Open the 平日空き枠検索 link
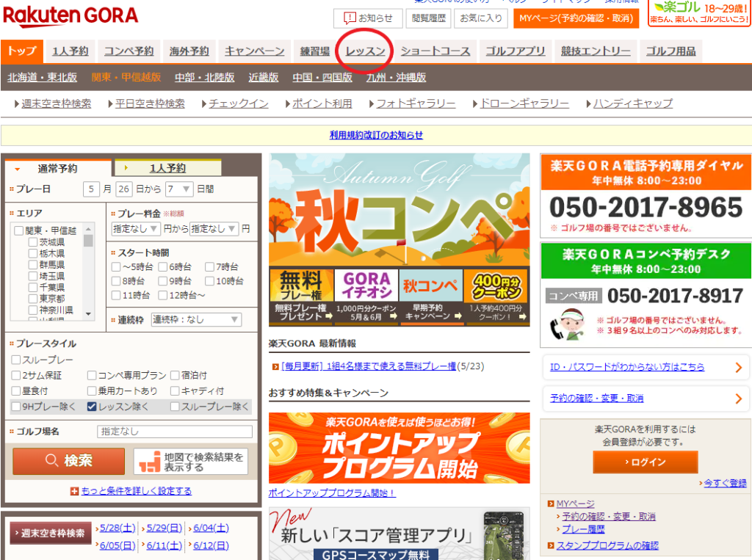Viewport: 752px width, 560px height. point(150,103)
